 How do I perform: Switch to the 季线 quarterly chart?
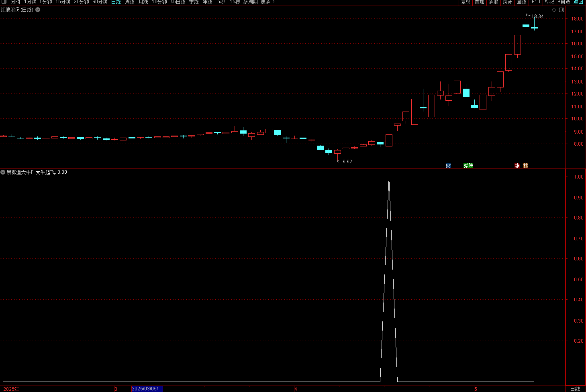click(x=194, y=2)
